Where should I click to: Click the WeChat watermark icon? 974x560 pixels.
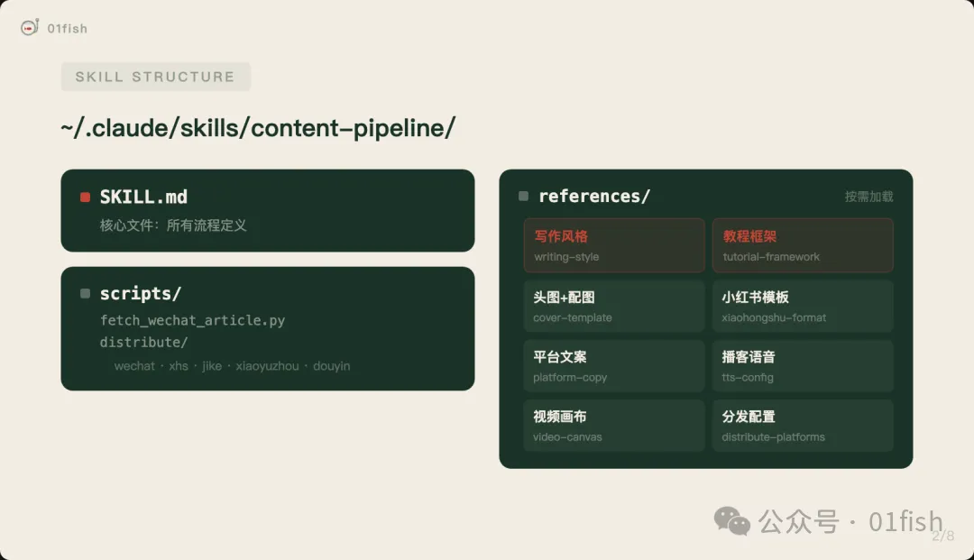731,519
